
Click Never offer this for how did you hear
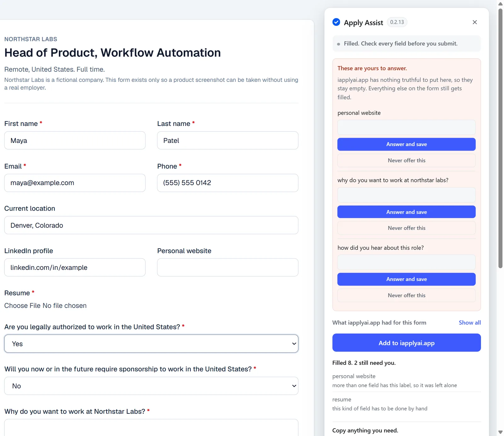point(406,295)
